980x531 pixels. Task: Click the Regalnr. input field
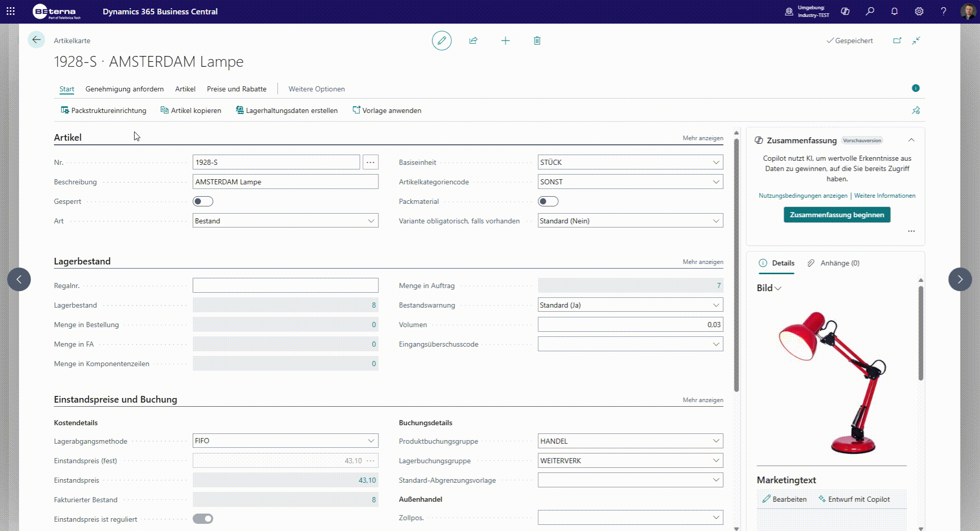click(x=285, y=286)
